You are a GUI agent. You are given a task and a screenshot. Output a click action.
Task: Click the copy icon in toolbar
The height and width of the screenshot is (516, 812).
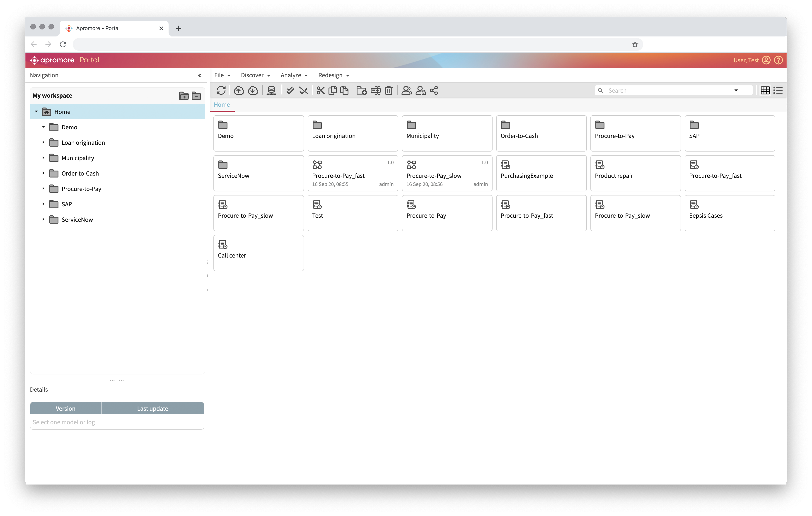(x=333, y=90)
